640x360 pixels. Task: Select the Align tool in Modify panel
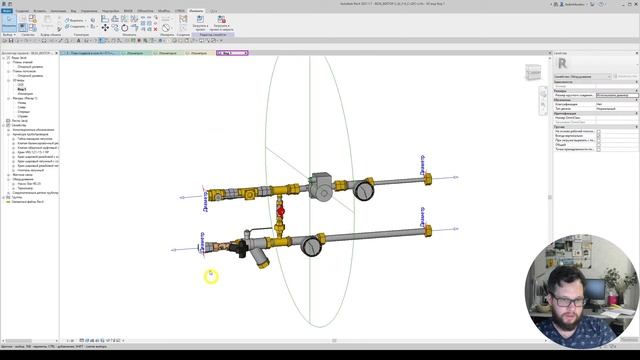pyautogui.click(x=105, y=19)
